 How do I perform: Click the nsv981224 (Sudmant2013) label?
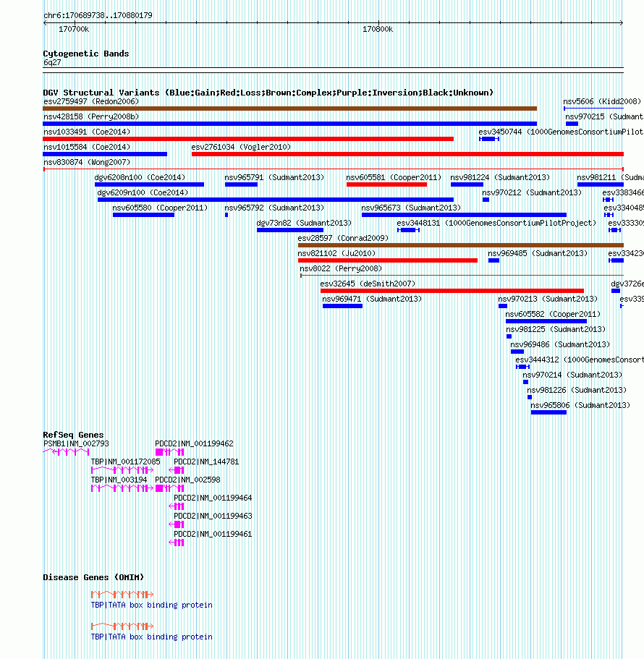(500, 177)
